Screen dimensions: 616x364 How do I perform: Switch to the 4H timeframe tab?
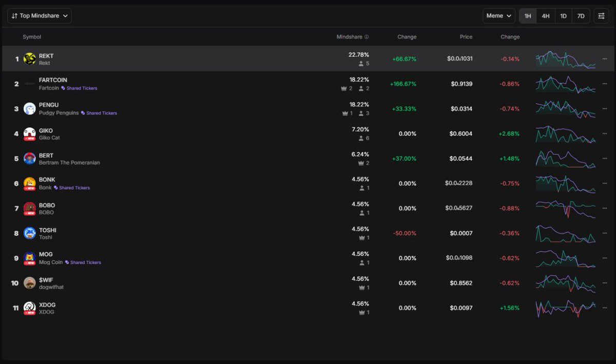(x=546, y=16)
